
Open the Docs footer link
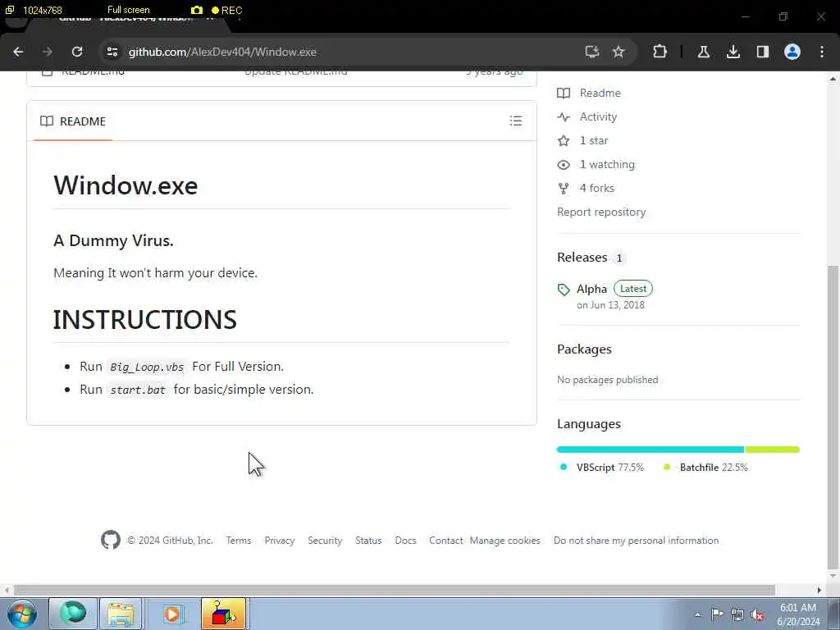point(405,541)
